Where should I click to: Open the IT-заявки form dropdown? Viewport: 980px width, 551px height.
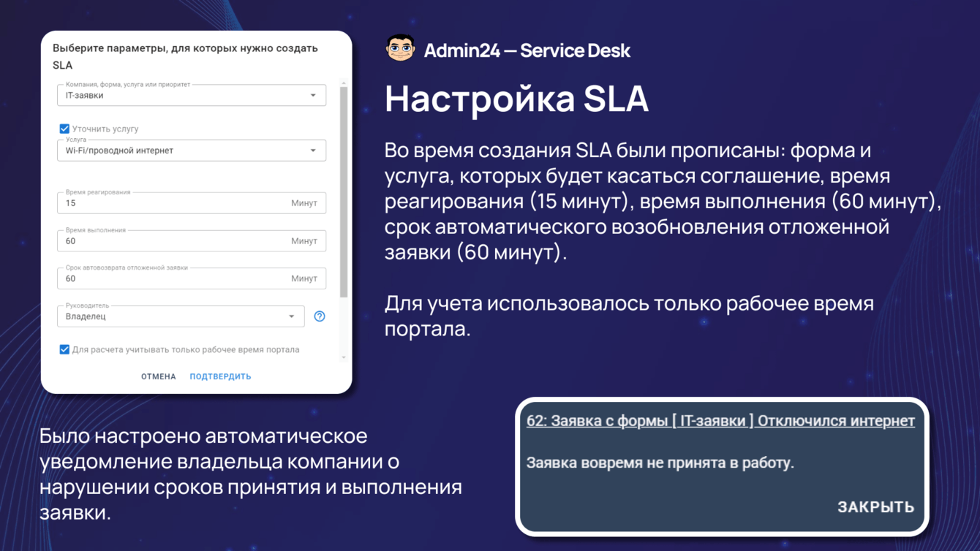[192, 95]
